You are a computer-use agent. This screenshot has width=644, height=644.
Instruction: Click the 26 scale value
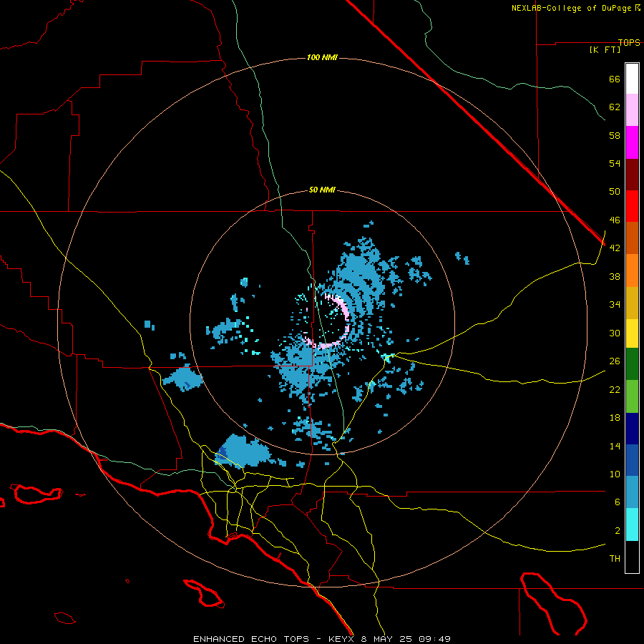point(615,361)
